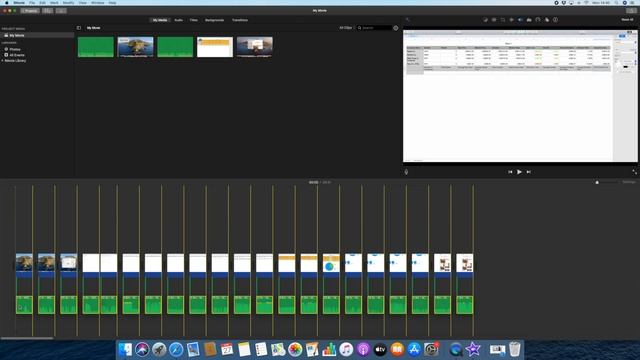Image resolution: width=640 pixels, height=360 pixels.
Task: Skip to the next clip
Action: click(x=529, y=172)
